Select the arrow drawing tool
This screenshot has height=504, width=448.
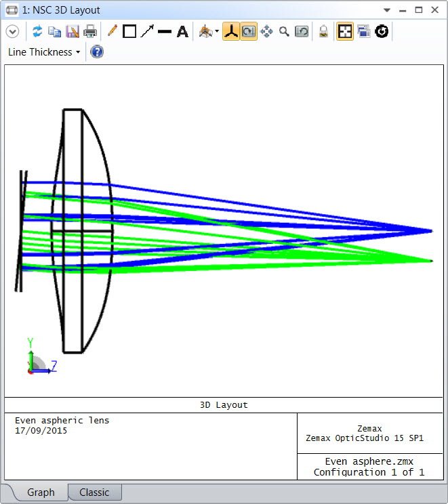click(x=147, y=31)
